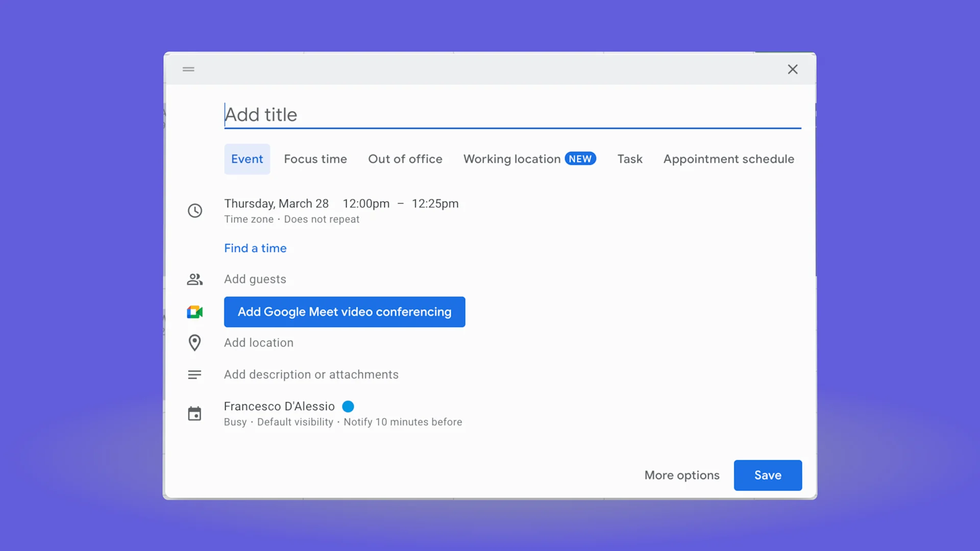This screenshot has width=980, height=551.
Task: Select the Appointment schedule tab
Action: point(728,159)
